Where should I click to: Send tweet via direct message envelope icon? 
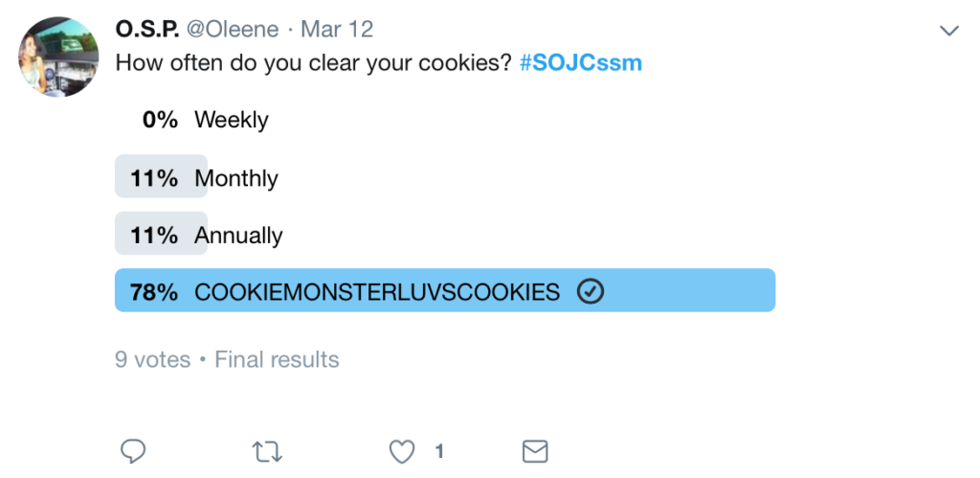click(x=535, y=451)
